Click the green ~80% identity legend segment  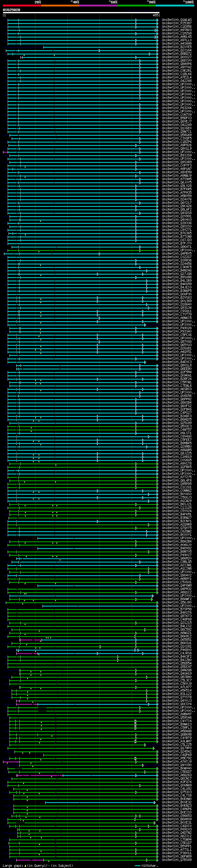pos(137,6)
